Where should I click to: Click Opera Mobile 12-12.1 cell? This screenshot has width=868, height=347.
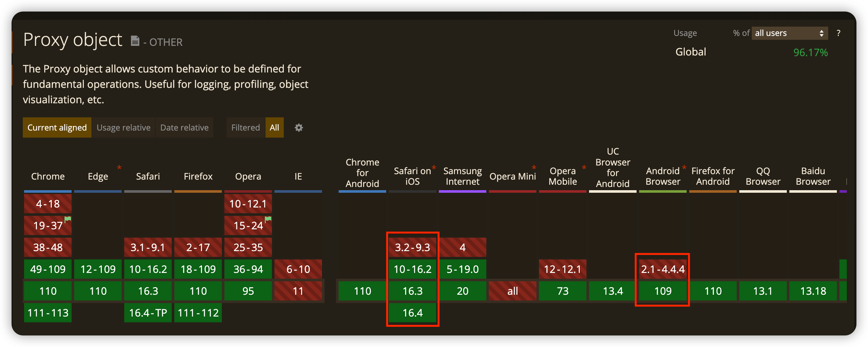click(x=563, y=269)
